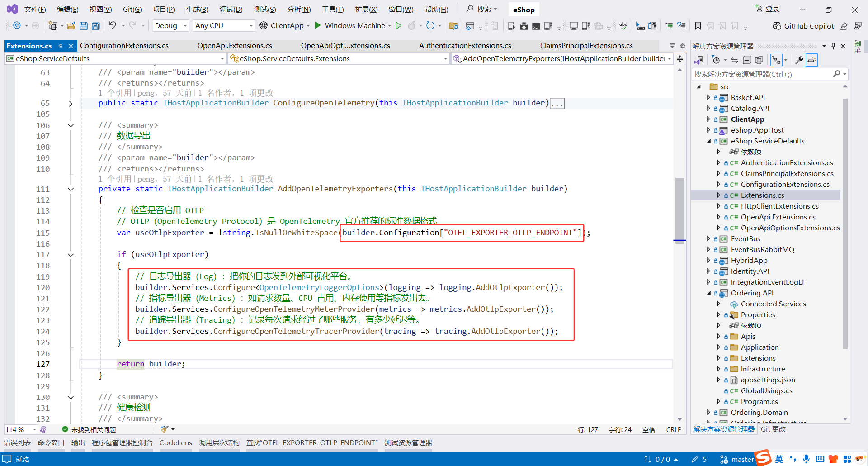Open the Debug configuration dropdown

pyautogui.click(x=171, y=26)
